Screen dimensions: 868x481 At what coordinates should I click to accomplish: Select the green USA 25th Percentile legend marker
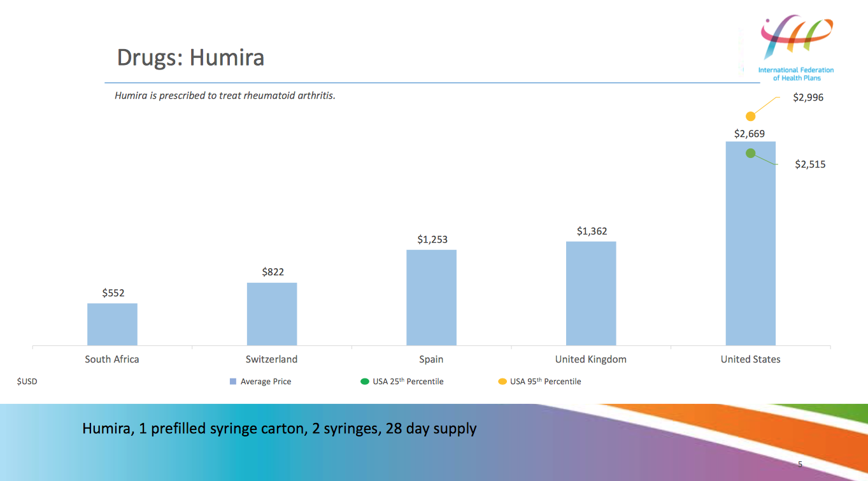[365, 382]
